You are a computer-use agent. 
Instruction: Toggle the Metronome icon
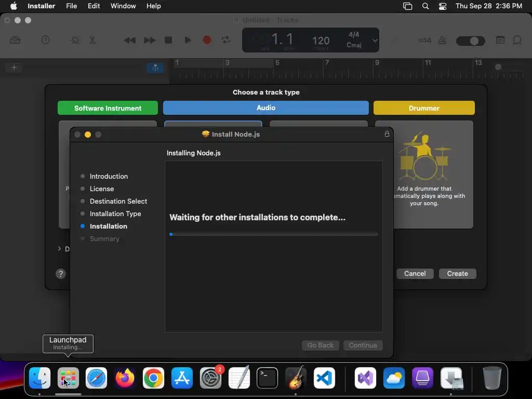pos(442,40)
